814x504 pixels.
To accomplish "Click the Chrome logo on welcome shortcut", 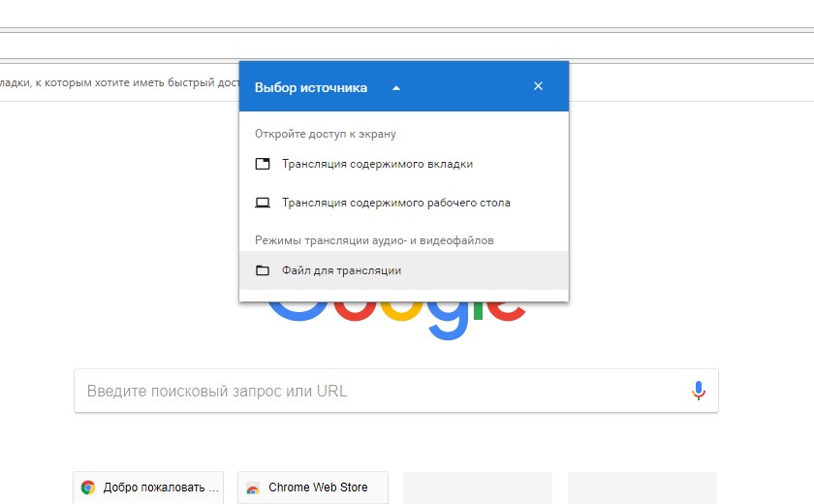I will pos(88,488).
